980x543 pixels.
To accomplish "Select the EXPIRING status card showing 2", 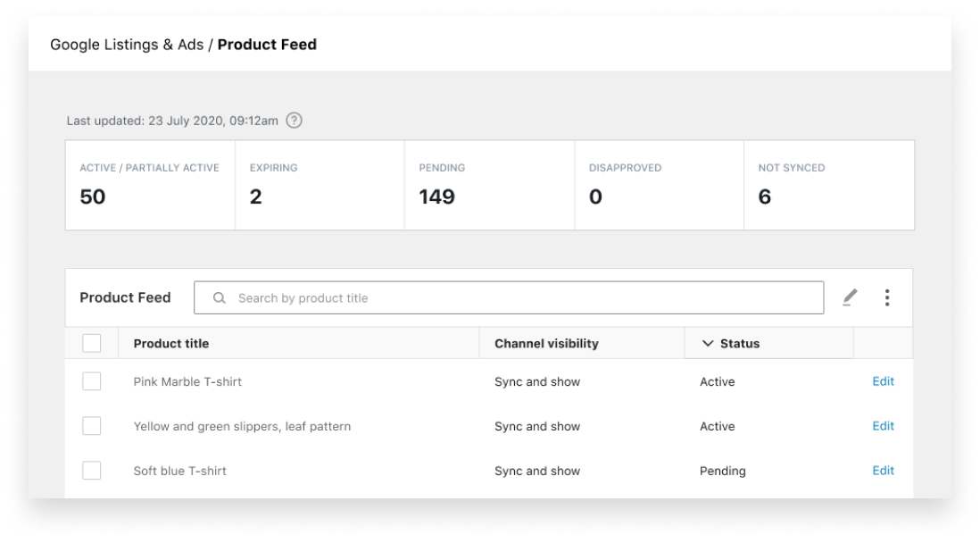I will coord(320,184).
